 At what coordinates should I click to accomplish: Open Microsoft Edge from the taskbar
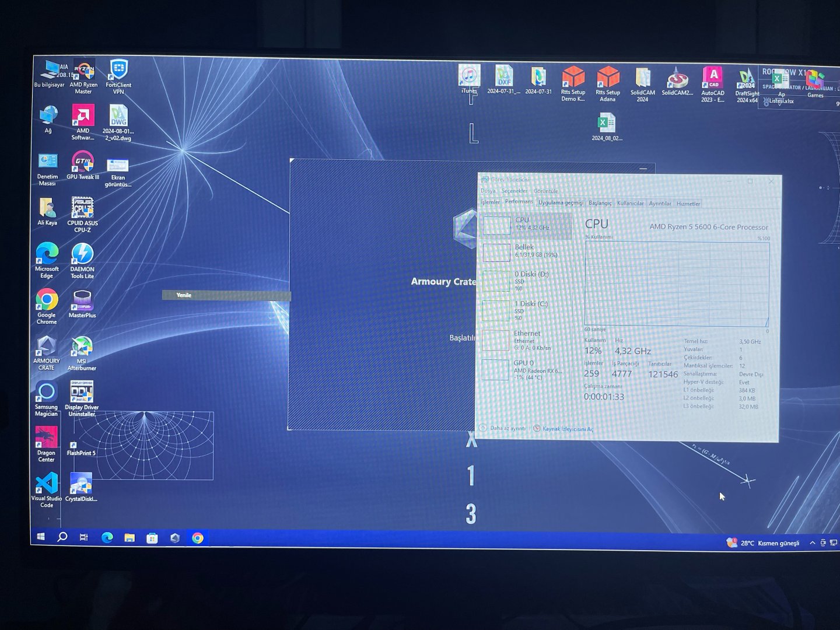[107, 538]
